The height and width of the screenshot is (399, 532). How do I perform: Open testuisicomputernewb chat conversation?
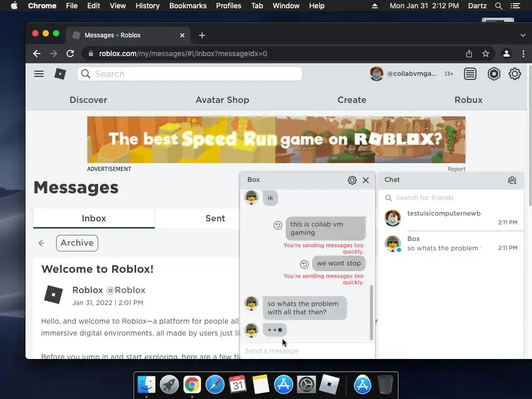point(451,218)
